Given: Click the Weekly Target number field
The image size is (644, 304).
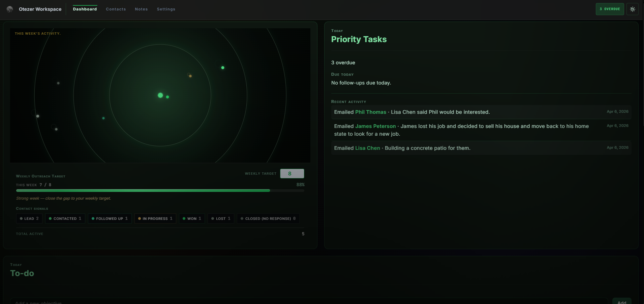Looking at the screenshot, I should point(292,174).
